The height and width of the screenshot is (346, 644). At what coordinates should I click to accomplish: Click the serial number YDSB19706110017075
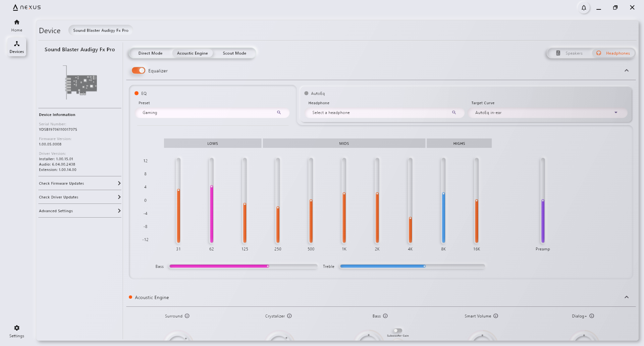[x=58, y=129]
